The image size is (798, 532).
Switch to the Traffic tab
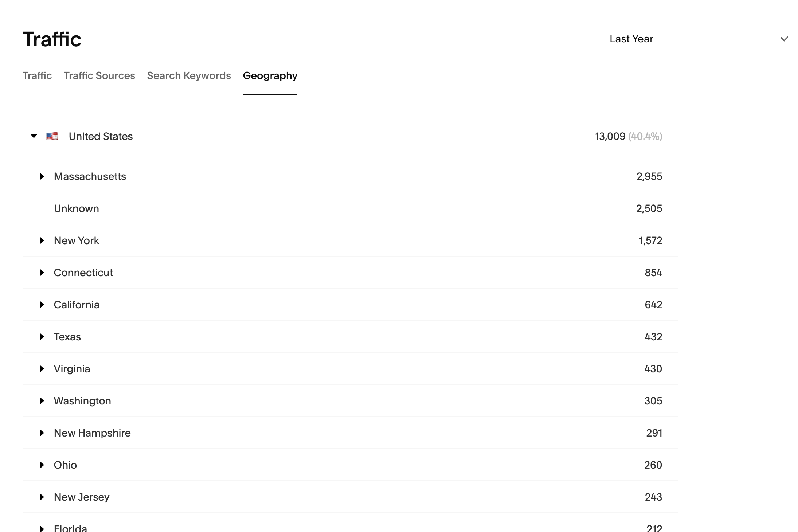coord(37,76)
